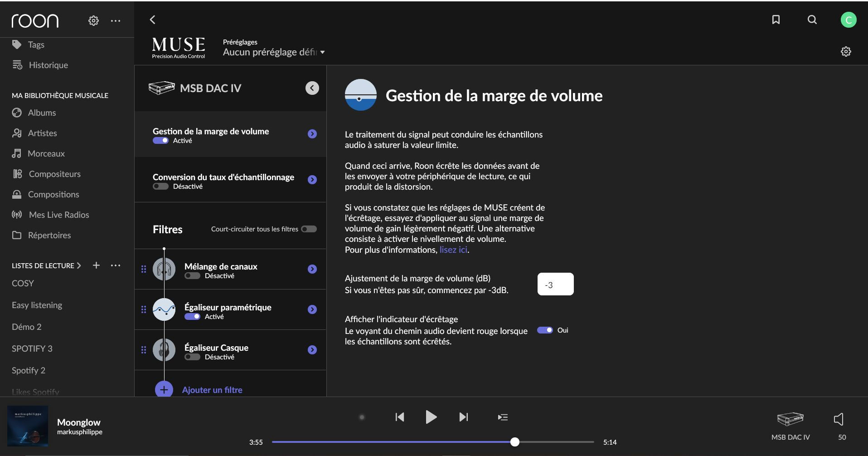
Task: Click the MSB DAC IV device icon in MUSE panel
Action: tap(161, 88)
